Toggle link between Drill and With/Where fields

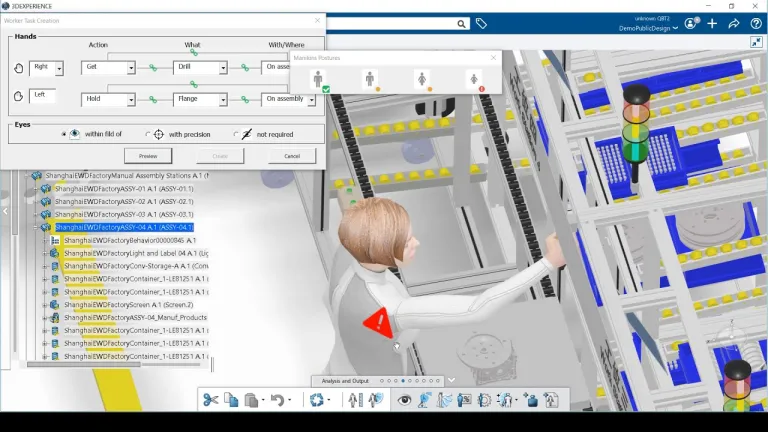[x=245, y=68]
